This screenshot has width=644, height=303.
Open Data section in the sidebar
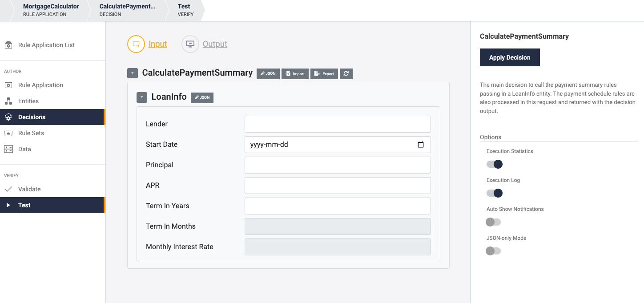pos(24,149)
